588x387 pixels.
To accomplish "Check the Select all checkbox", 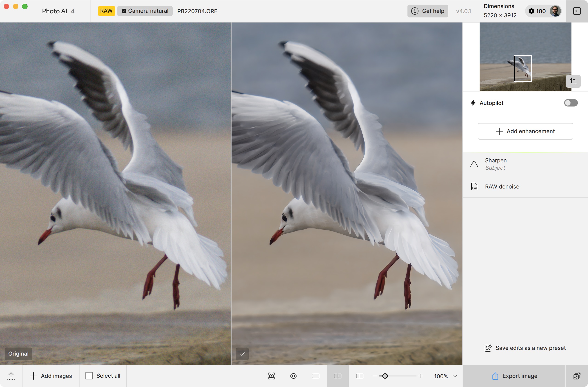I will coord(89,376).
